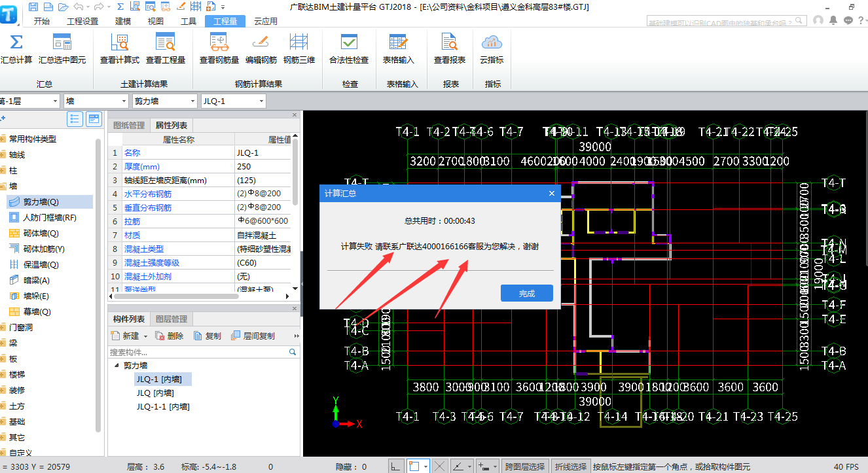
Task: Click the 水平分布钢筋 property name
Action: [x=148, y=194]
